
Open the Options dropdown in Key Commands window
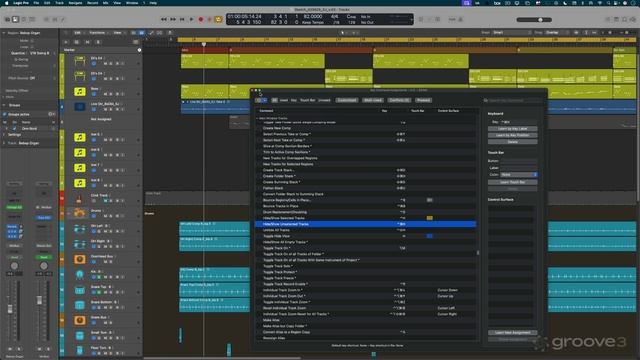pos(261,100)
